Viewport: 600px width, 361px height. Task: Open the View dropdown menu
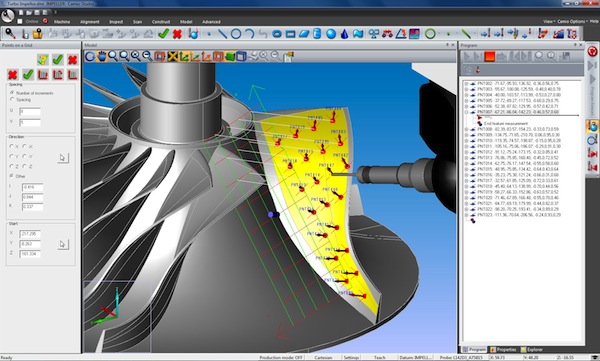[x=548, y=21]
